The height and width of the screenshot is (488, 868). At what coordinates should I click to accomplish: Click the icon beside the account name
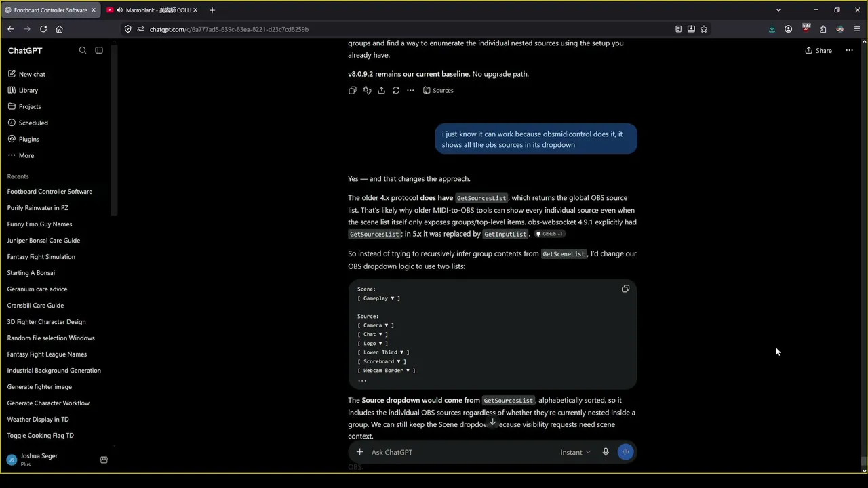tap(104, 460)
